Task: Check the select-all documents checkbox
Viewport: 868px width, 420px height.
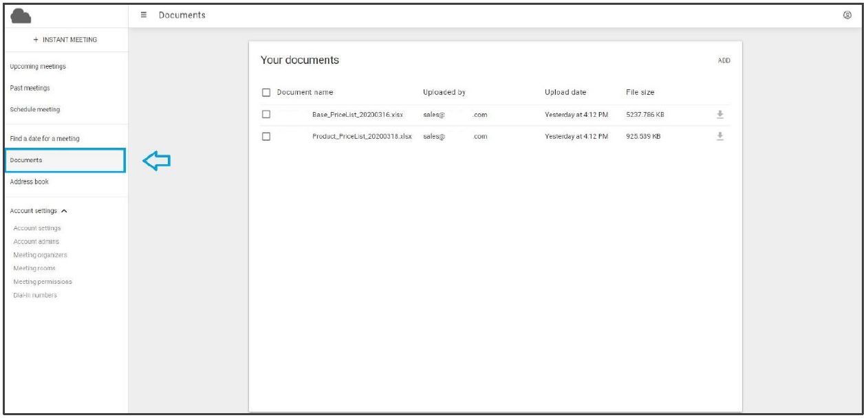Action: [266, 93]
